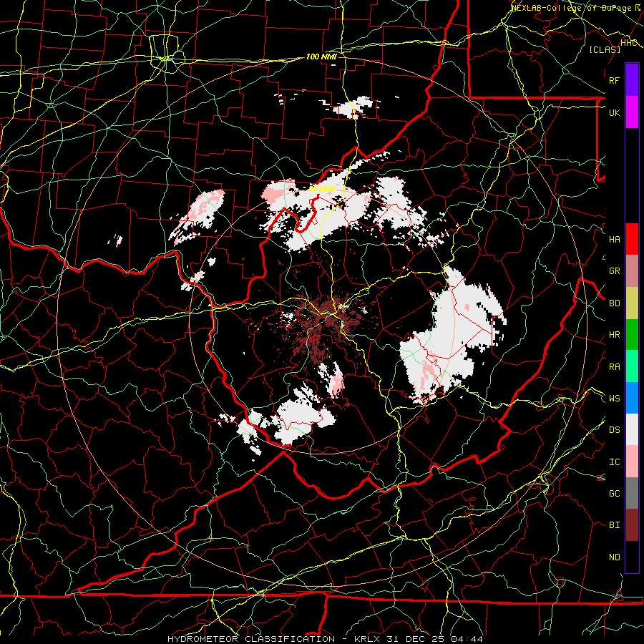Click the GR legend label
The width and height of the screenshot is (644, 644).
(x=614, y=271)
